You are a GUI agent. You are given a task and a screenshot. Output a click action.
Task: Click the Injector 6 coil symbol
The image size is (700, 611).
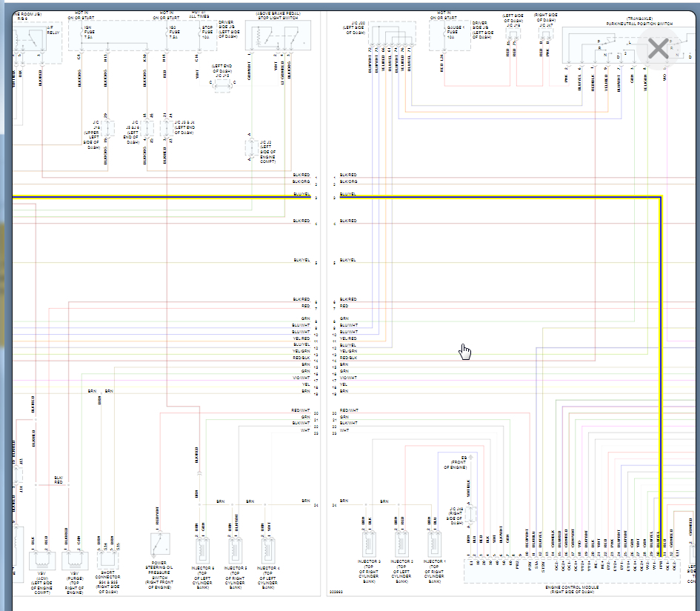coord(202,550)
